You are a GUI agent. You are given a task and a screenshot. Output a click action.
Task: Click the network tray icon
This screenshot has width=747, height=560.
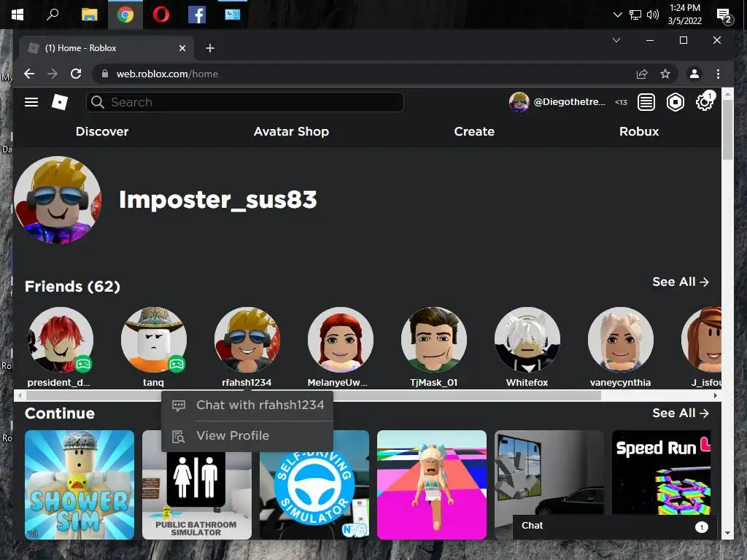pos(635,15)
